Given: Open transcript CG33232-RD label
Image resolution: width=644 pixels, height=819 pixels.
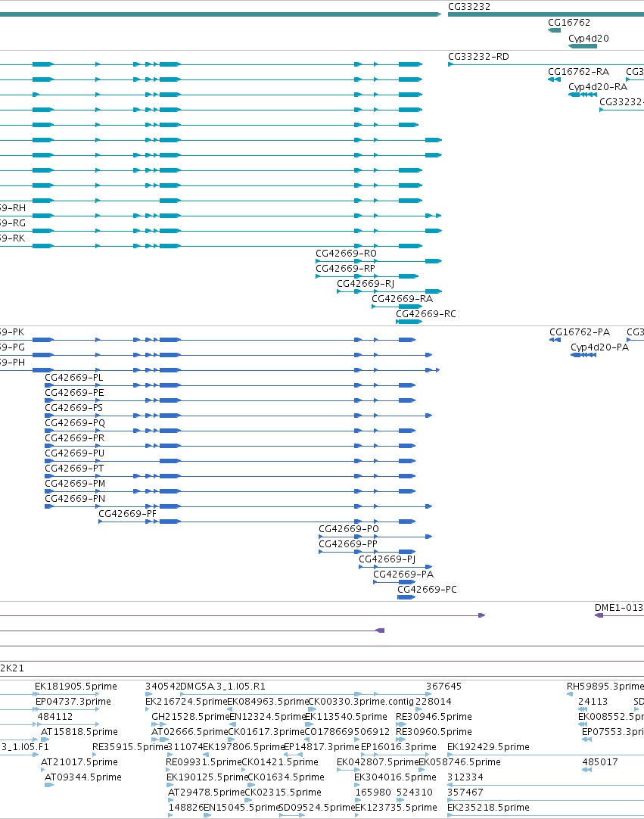Looking at the screenshot, I should (x=478, y=57).
